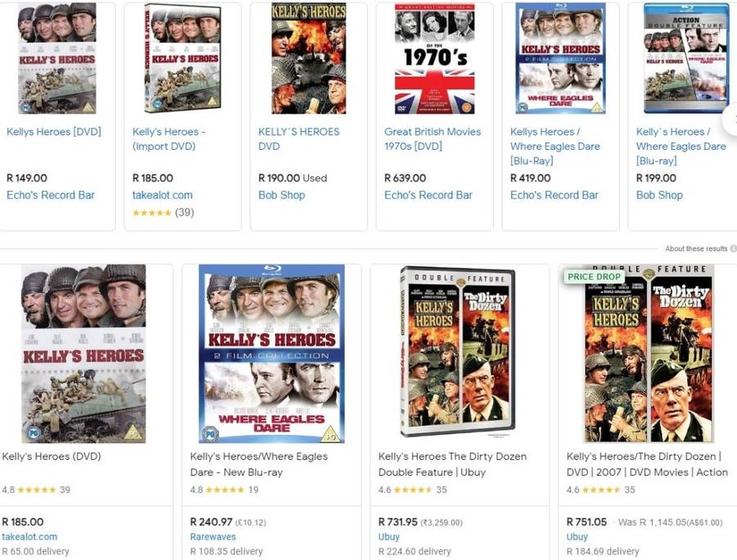This screenshot has height=560, width=737.
Task: Click the takealot.com link under R 185.00 delivery listing
Action: [29, 536]
